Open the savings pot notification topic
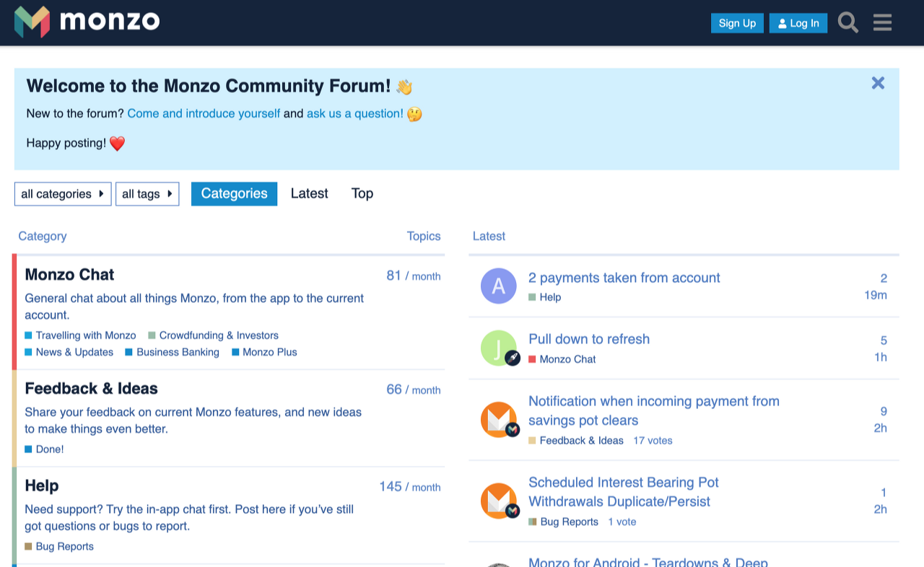924x567 pixels. [654, 411]
